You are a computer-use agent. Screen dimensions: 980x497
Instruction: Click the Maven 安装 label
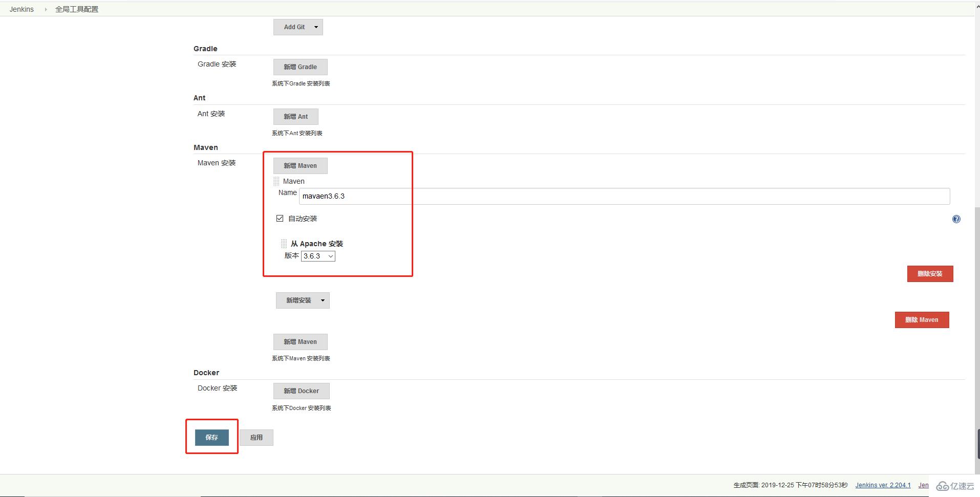[x=217, y=163]
